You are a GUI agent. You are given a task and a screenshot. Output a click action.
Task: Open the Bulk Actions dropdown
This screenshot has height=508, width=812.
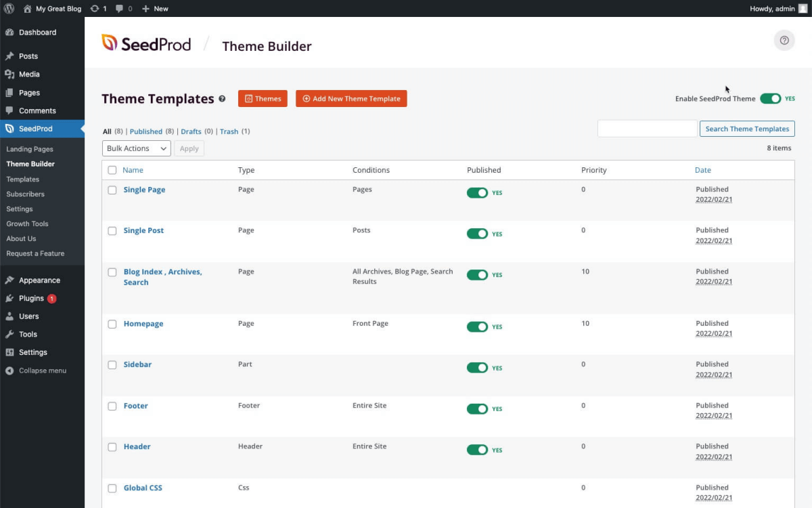click(x=135, y=148)
